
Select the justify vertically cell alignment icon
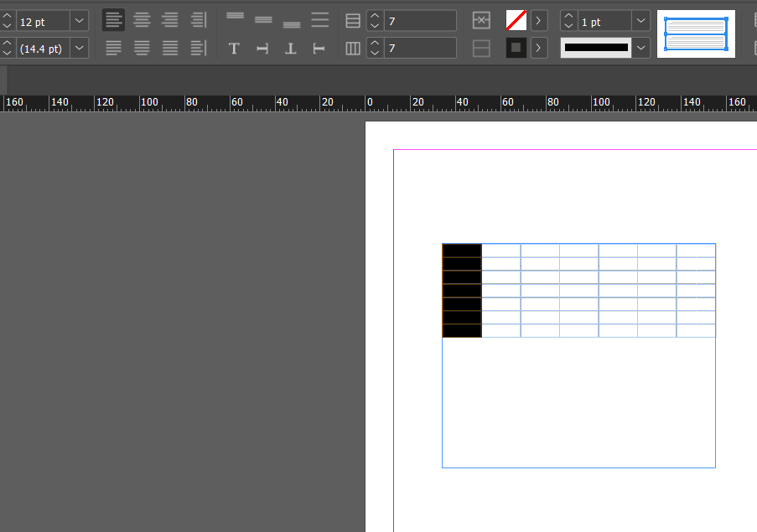click(319, 20)
